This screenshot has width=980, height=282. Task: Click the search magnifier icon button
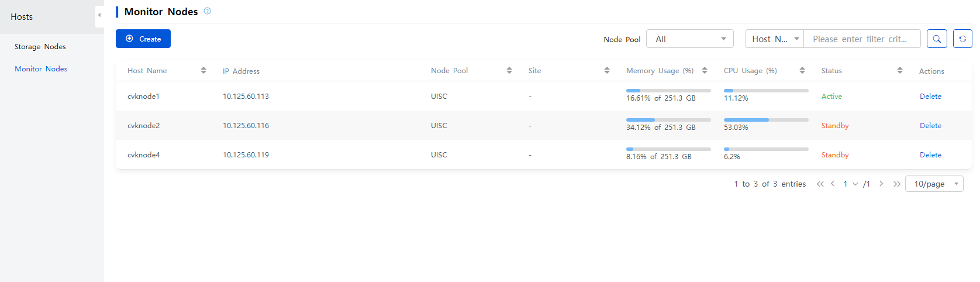(x=937, y=39)
